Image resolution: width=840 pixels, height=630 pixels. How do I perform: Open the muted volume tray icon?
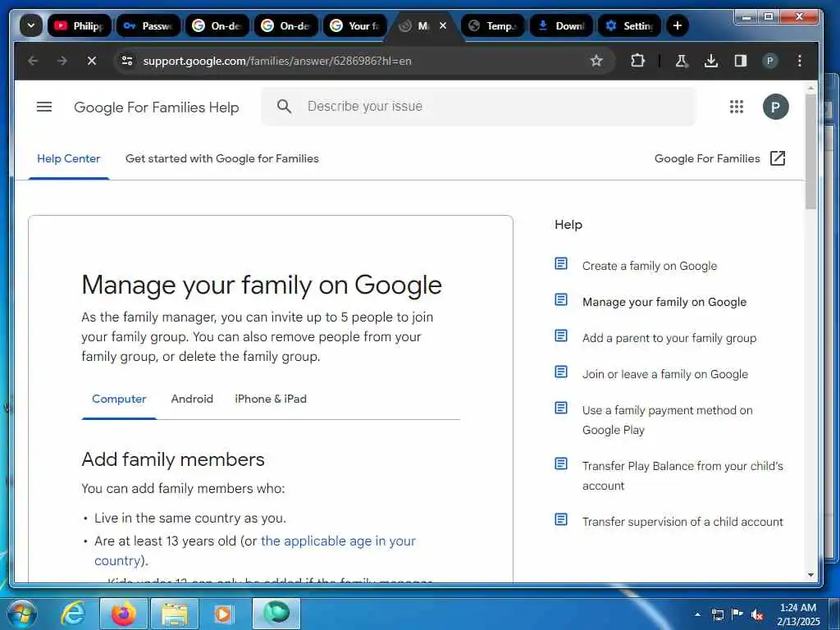click(x=757, y=614)
